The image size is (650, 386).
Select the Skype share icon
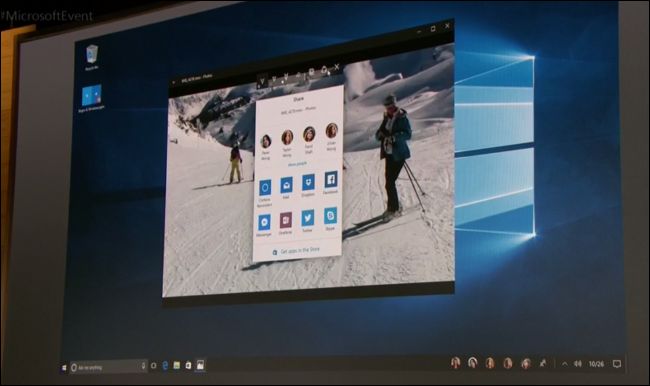(330, 216)
